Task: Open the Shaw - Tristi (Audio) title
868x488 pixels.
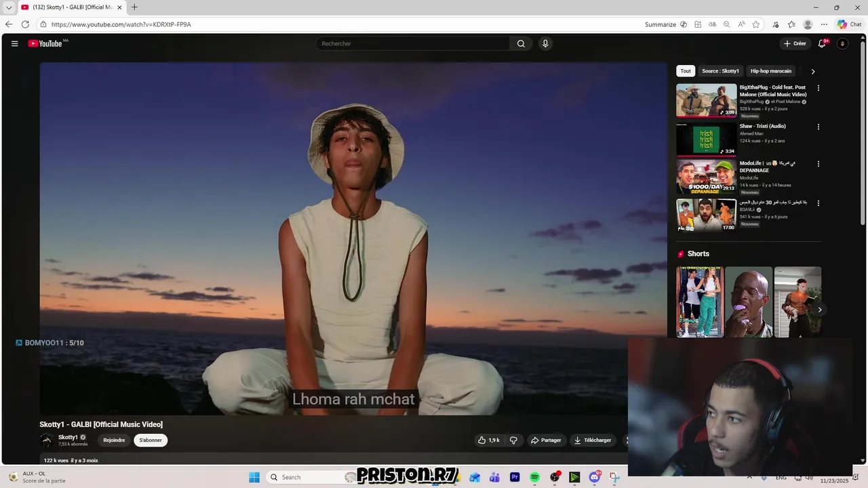Action: click(x=763, y=126)
